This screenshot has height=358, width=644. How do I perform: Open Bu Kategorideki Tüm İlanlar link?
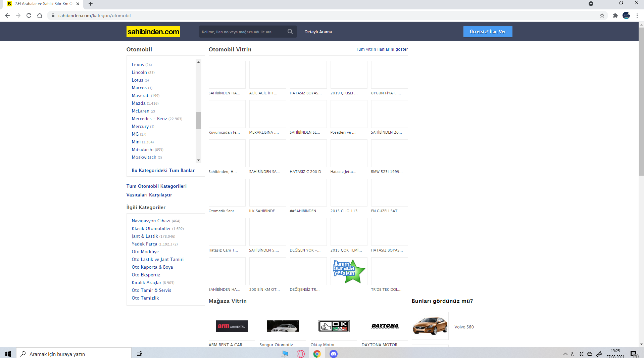click(x=163, y=171)
